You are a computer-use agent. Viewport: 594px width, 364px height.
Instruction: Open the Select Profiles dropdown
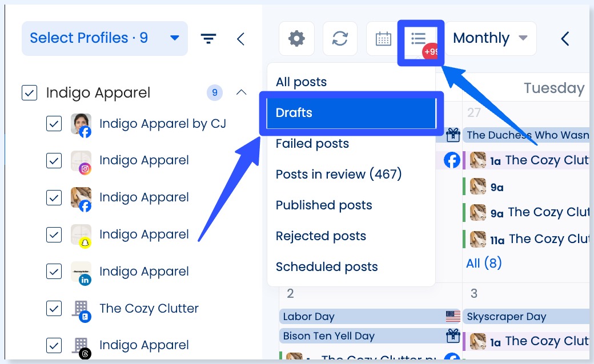point(105,38)
